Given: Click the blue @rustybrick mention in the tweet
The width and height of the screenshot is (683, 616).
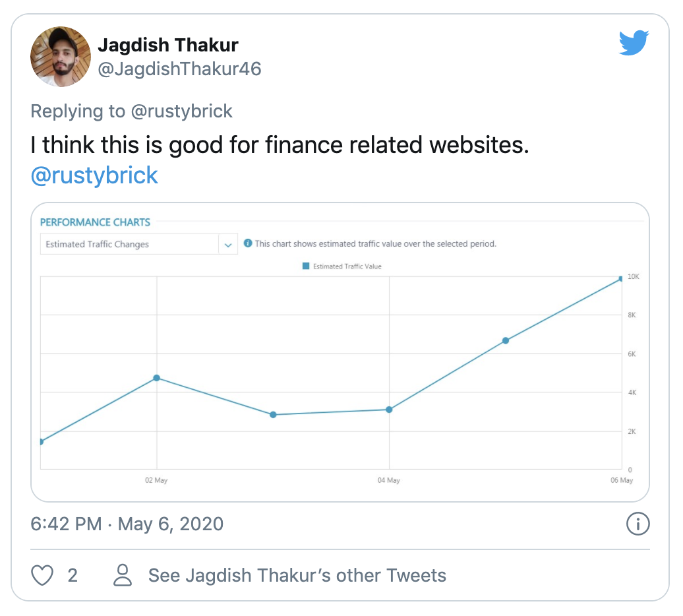Looking at the screenshot, I should point(94,175).
